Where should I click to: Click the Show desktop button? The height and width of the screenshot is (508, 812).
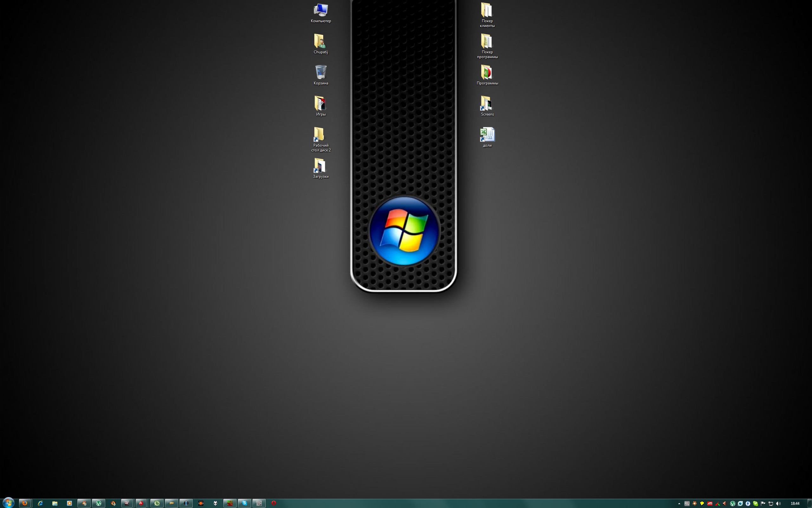[810, 503]
